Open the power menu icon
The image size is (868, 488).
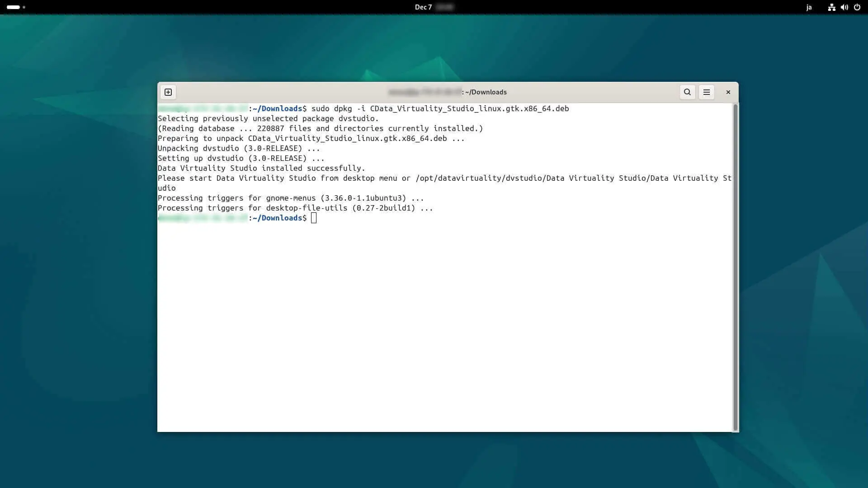tap(857, 7)
